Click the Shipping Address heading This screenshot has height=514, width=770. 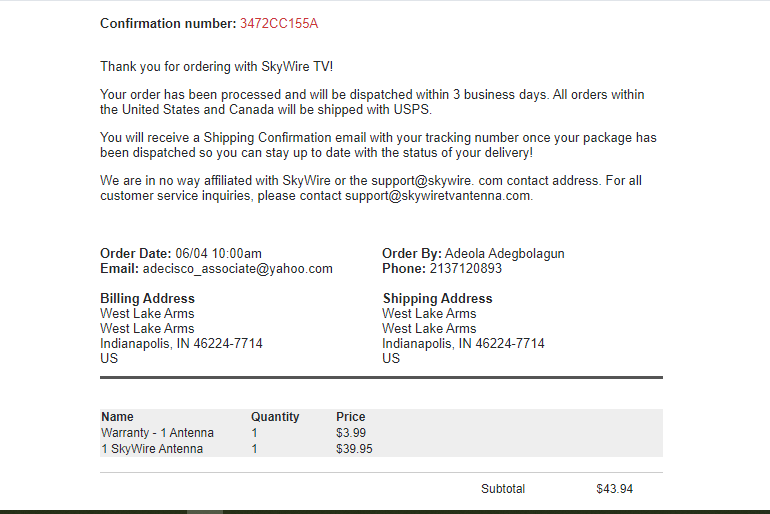click(x=438, y=298)
